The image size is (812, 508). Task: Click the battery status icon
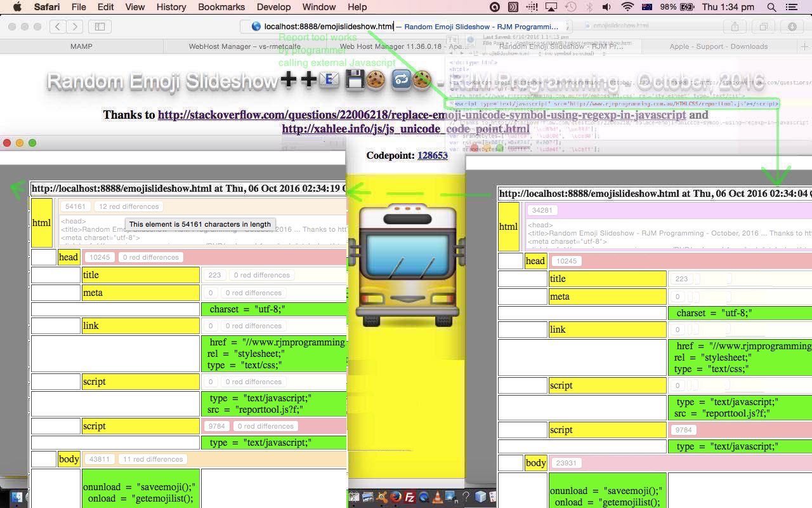pos(687,7)
